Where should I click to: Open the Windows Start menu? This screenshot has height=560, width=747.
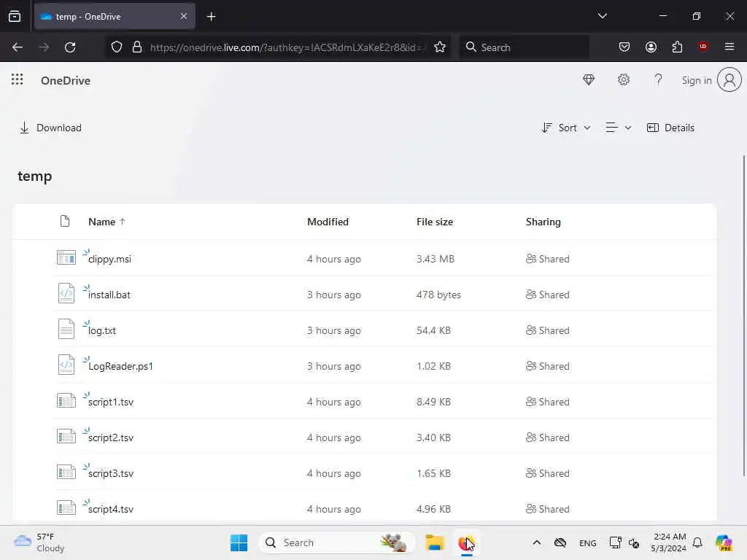click(239, 542)
